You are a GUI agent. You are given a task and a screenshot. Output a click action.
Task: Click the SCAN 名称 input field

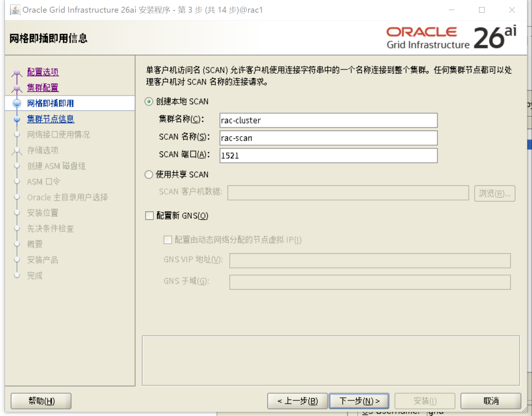coord(328,138)
